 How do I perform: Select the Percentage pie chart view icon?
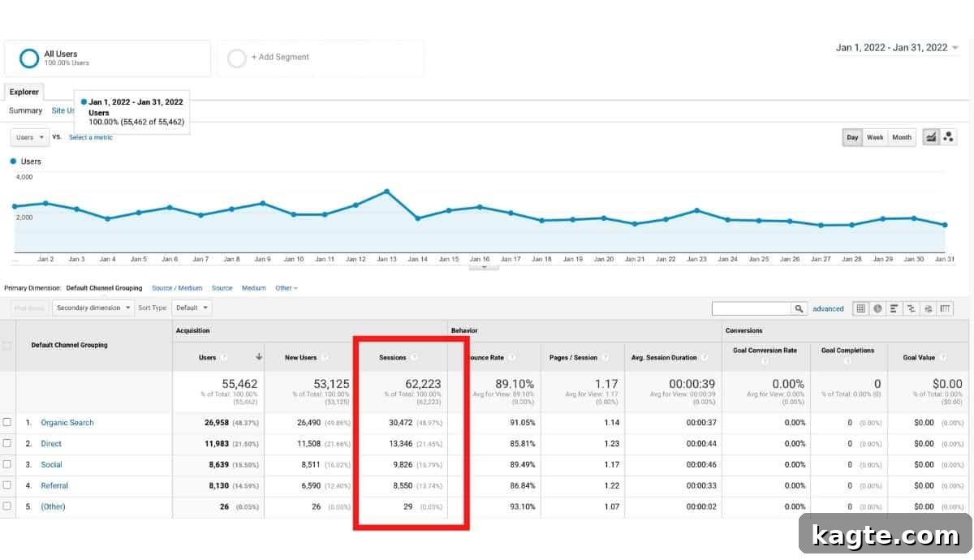pyautogui.click(x=877, y=308)
